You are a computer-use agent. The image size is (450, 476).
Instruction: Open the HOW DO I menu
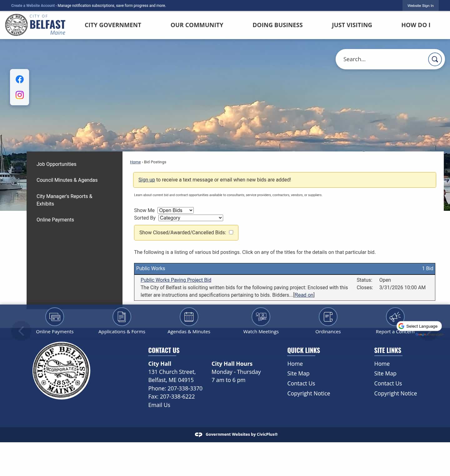click(x=416, y=25)
